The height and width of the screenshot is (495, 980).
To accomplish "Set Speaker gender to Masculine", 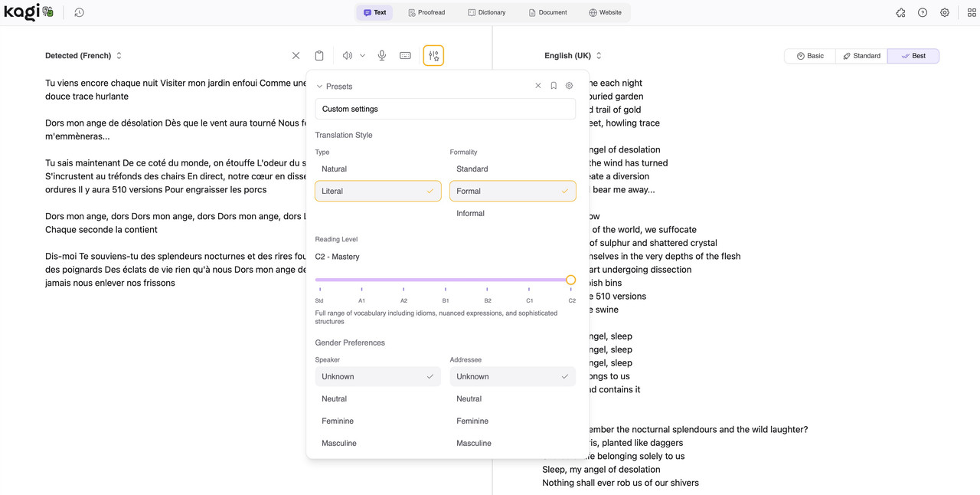I will click(378, 443).
